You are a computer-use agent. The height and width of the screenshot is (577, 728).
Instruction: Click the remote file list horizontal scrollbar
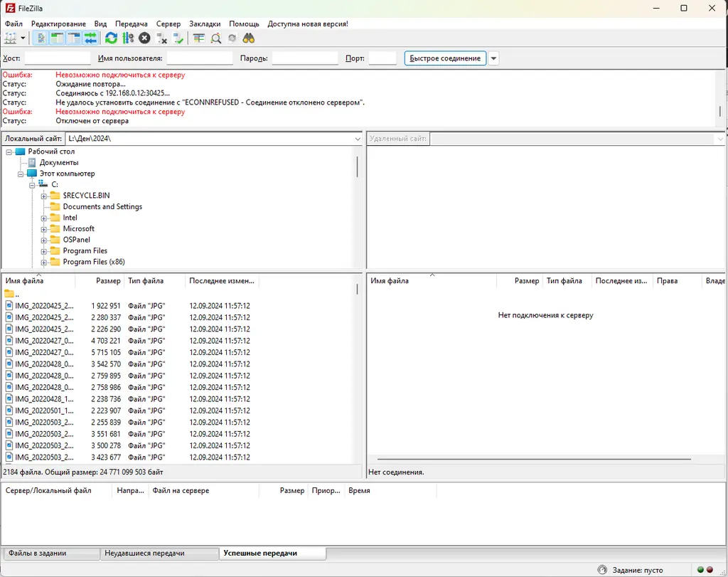(534, 459)
